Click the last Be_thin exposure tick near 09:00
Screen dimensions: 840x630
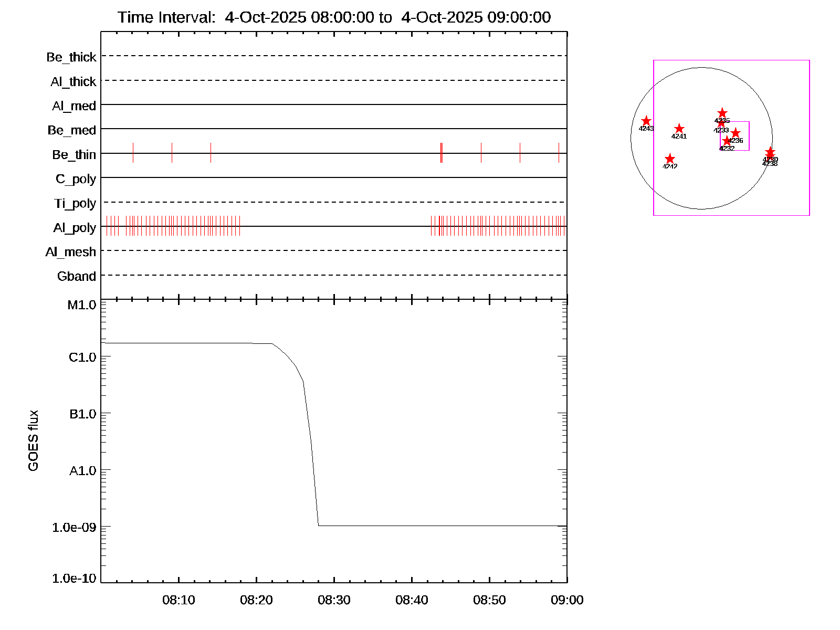559,153
